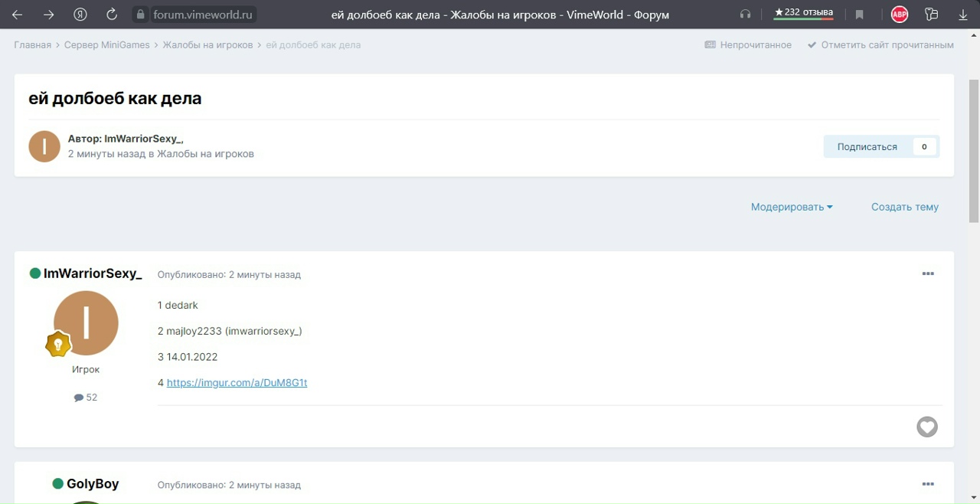
Task: Open browser downloads arrow icon
Action: coord(963,15)
